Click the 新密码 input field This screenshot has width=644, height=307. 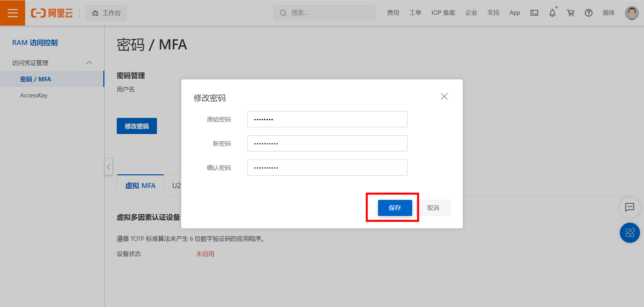[x=327, y=143]
